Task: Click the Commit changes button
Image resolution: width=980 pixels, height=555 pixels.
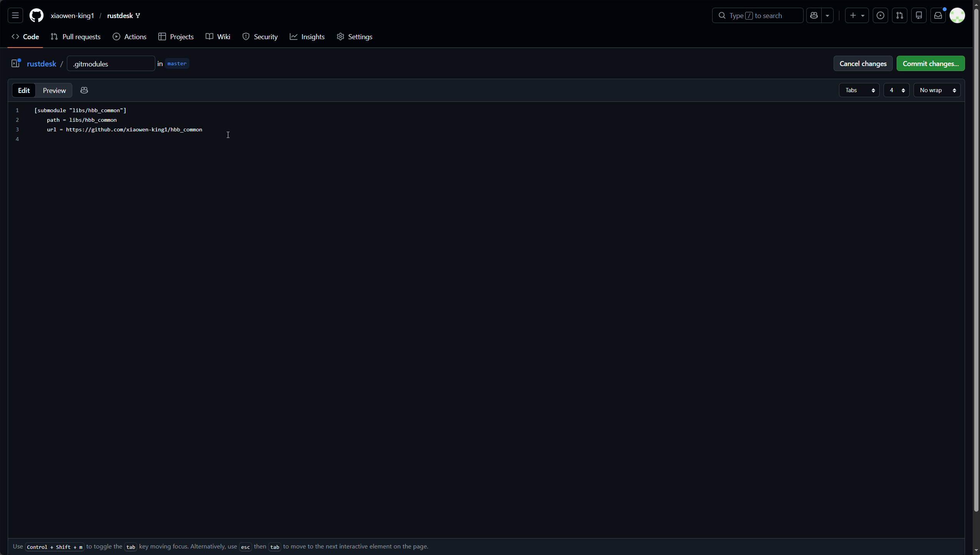Action: coord(930,63)
